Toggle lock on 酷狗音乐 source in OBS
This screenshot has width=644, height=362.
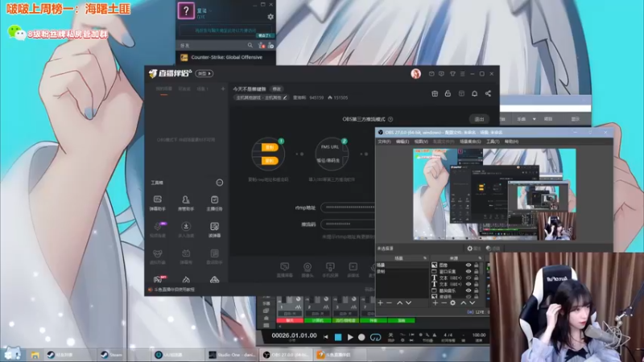click(x=477, y=290)
